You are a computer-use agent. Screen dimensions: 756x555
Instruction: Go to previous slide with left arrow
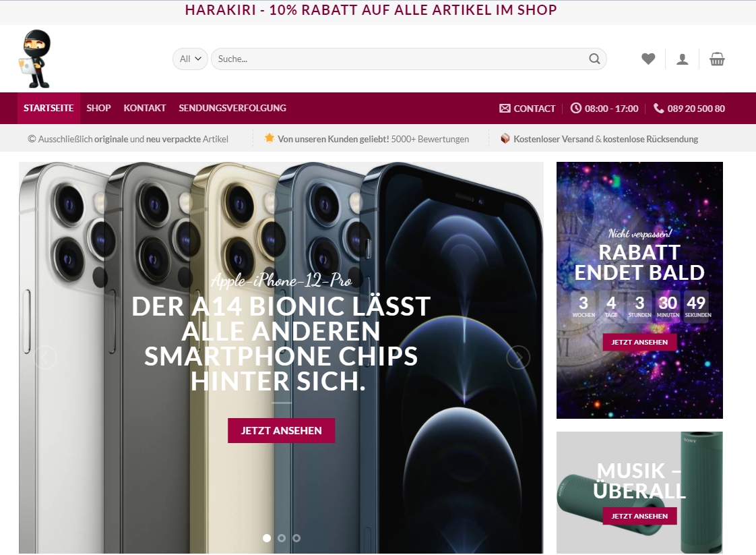click(45, 357)
